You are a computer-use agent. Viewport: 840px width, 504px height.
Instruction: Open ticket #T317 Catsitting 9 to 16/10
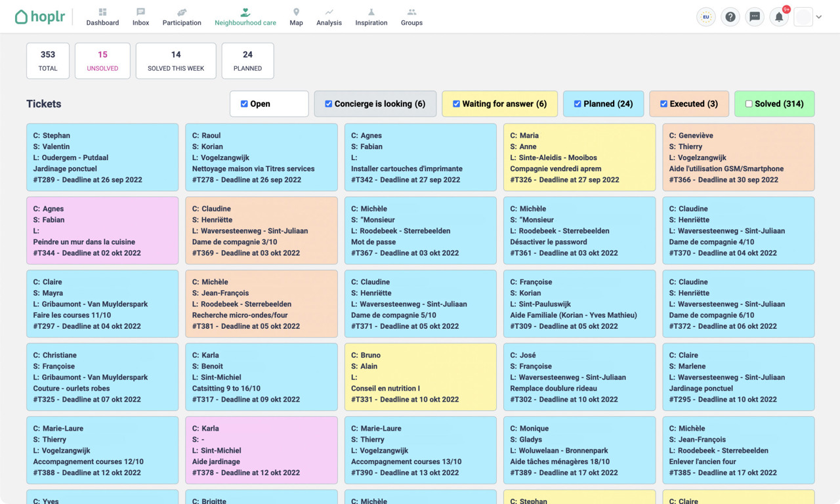261,377
